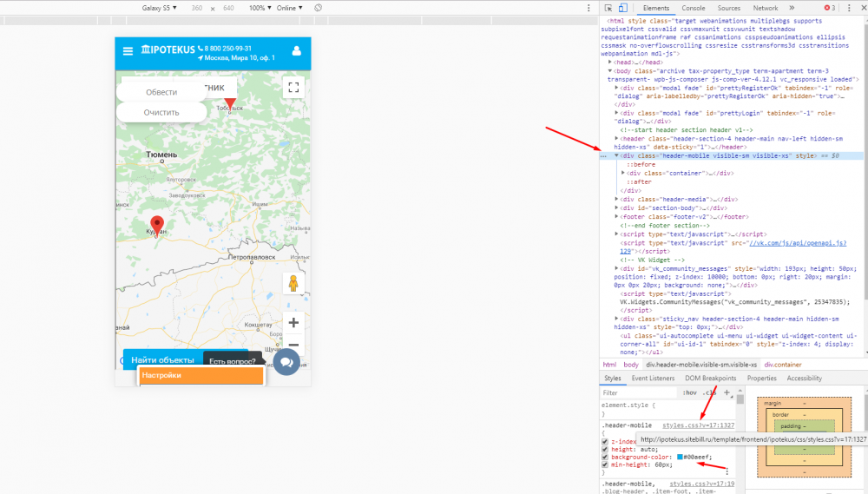Open the Event Listeners tab
Viewport: 868px width, 494px height.
pos(653,379)
